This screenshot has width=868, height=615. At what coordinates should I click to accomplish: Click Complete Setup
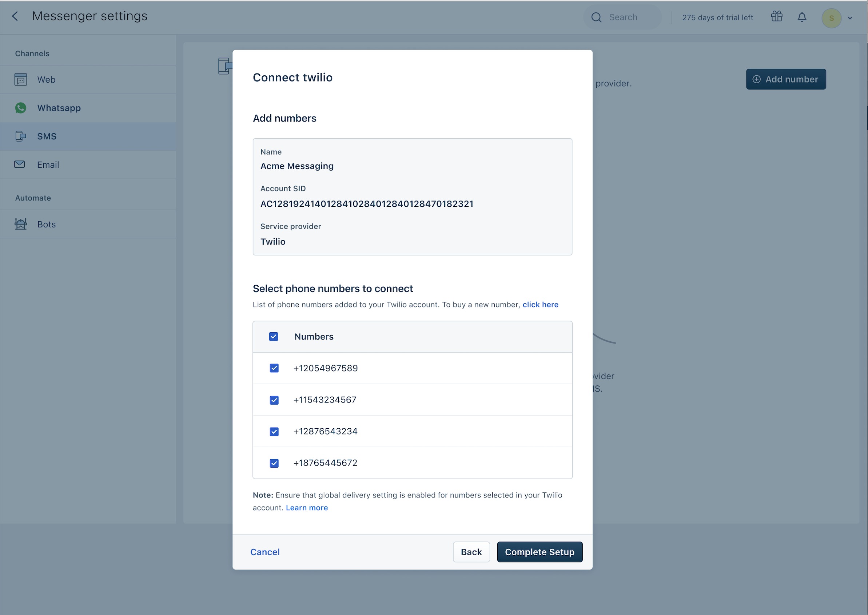(539, 552)
